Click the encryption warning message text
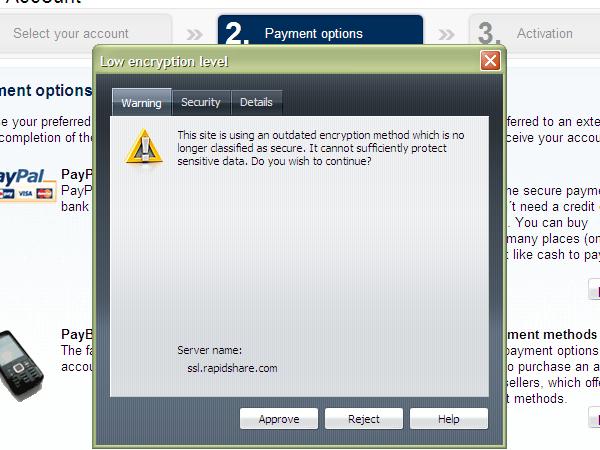Screen dimensions: 600x450 click(321, 148)
